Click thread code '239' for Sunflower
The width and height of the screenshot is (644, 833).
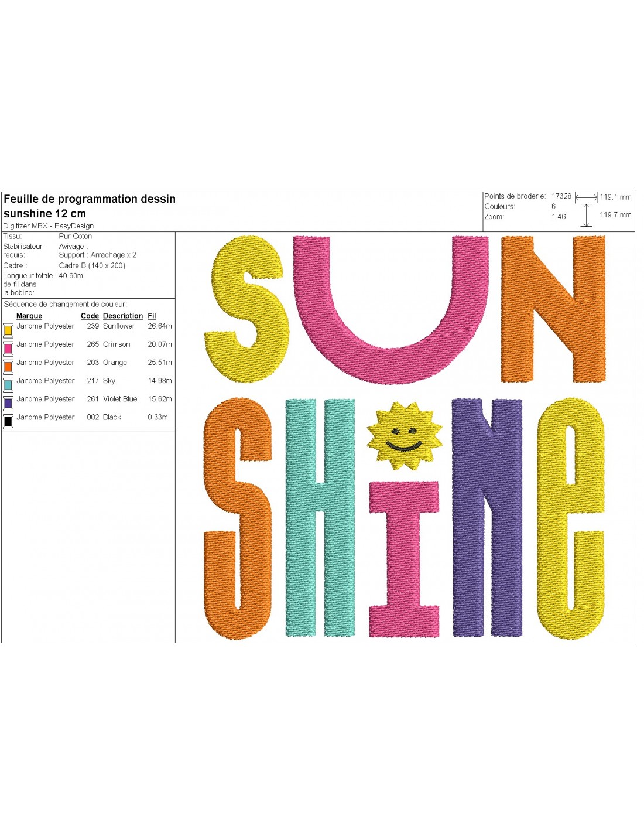(93, 326)
